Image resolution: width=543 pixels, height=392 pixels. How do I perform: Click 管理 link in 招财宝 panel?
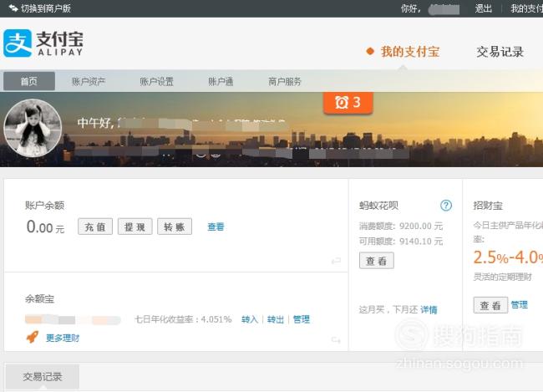[x=519, y=305]
